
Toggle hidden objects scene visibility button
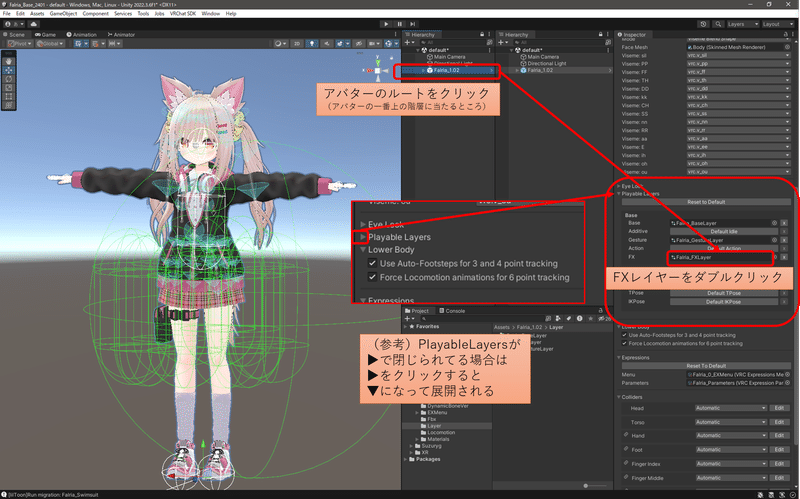point(359,44)
